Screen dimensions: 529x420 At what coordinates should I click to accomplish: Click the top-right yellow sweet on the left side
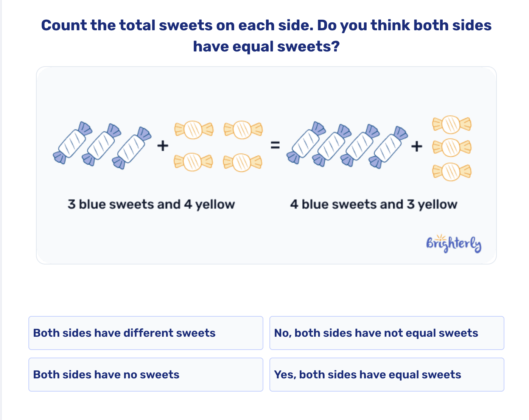(243, 129)
